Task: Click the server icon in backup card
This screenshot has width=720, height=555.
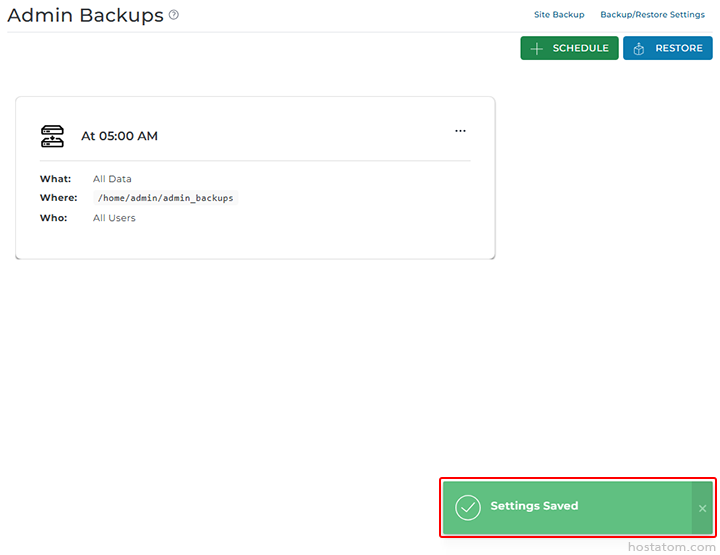Action: pyautogui.click(x=52, y=136)
